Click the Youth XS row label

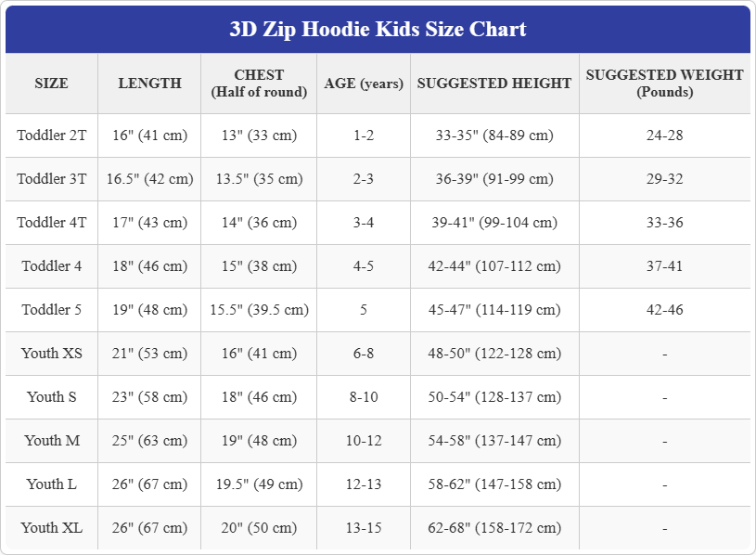[x=51, y=354]
